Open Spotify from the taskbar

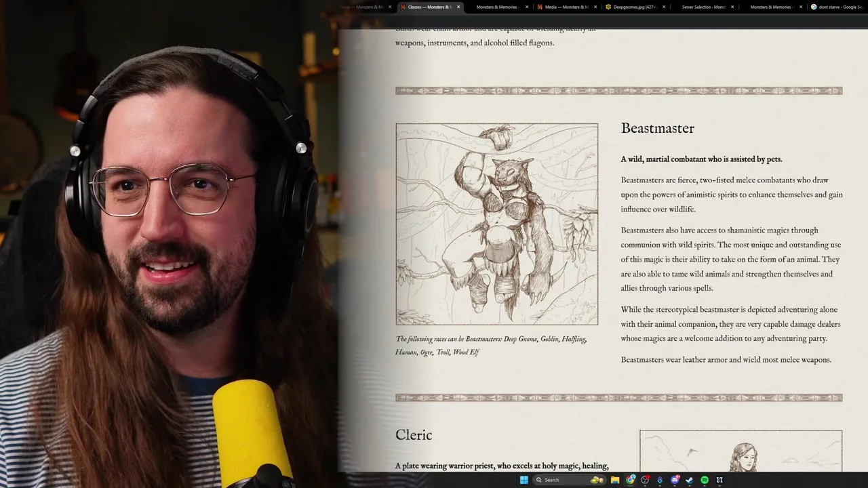coord(705,480)
